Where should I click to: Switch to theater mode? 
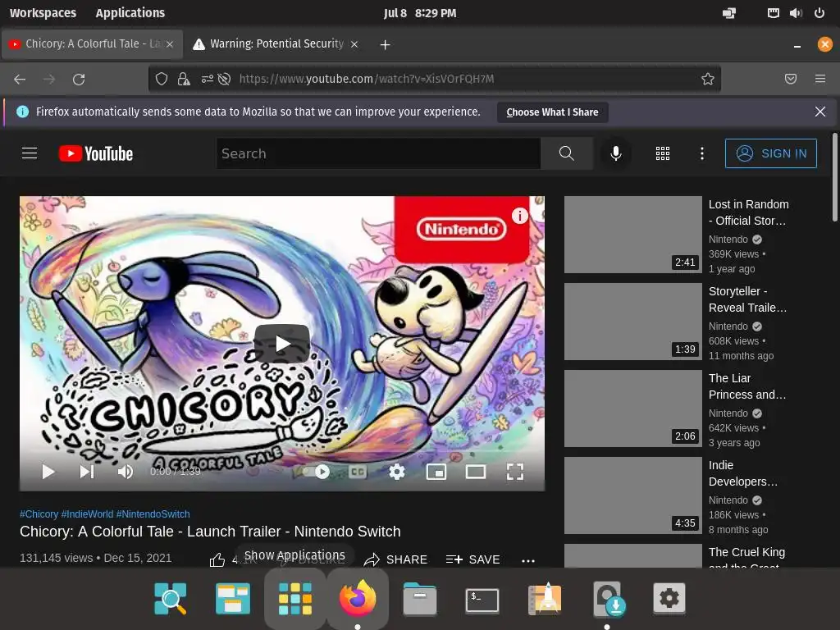coord(476,472)
